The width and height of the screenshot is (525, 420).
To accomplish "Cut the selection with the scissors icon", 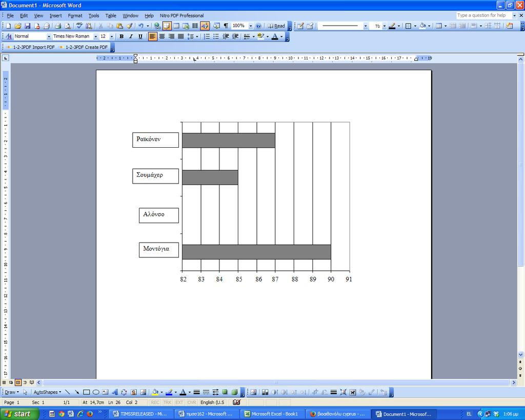I will (100, 26).
